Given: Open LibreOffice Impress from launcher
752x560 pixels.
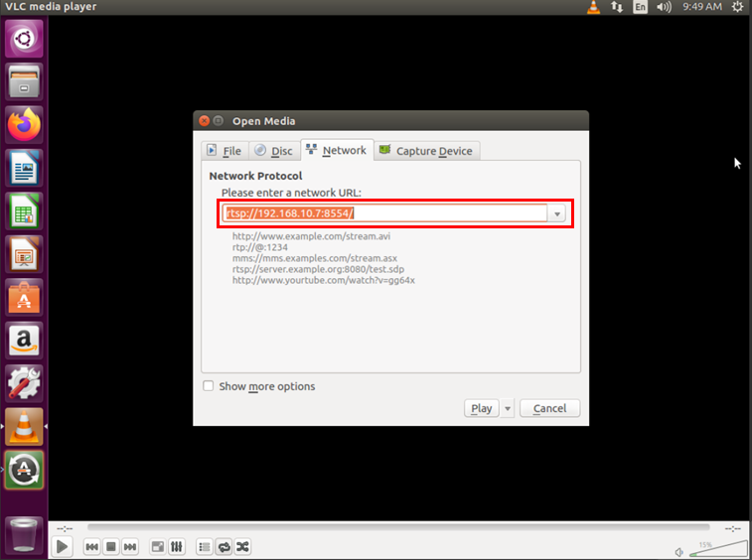Looking at the screenshot, I should tap(24, 254).
